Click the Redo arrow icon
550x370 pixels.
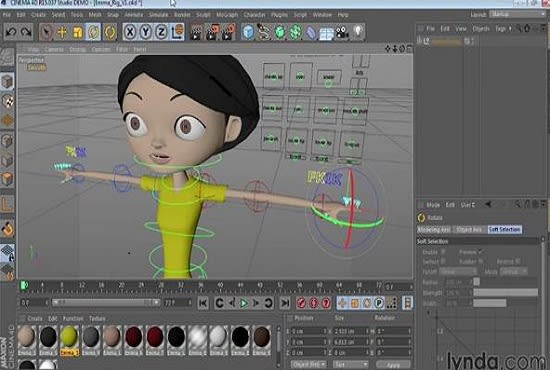tap(26, 32)
